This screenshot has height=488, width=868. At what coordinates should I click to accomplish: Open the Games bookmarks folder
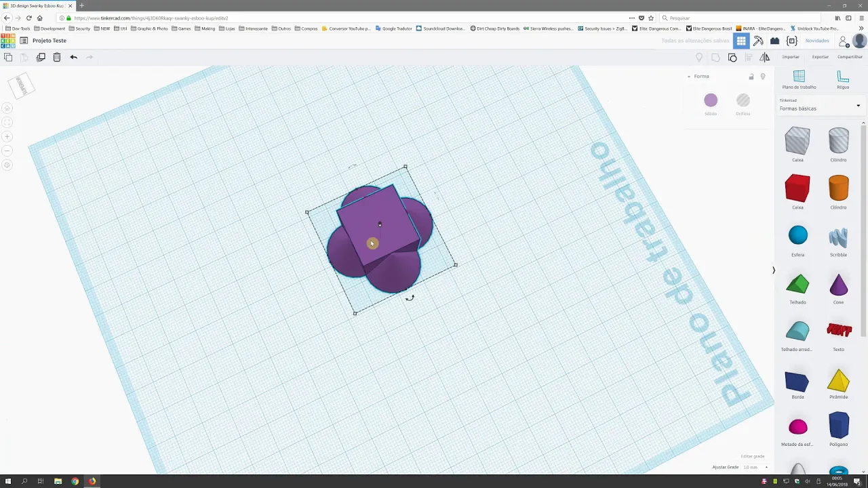click(x=181, y=28)
